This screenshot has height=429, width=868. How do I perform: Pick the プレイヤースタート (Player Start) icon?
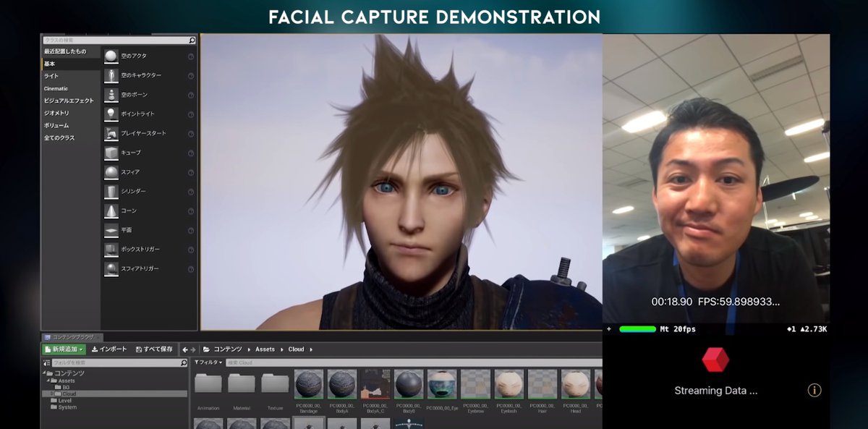click(111, 134)
